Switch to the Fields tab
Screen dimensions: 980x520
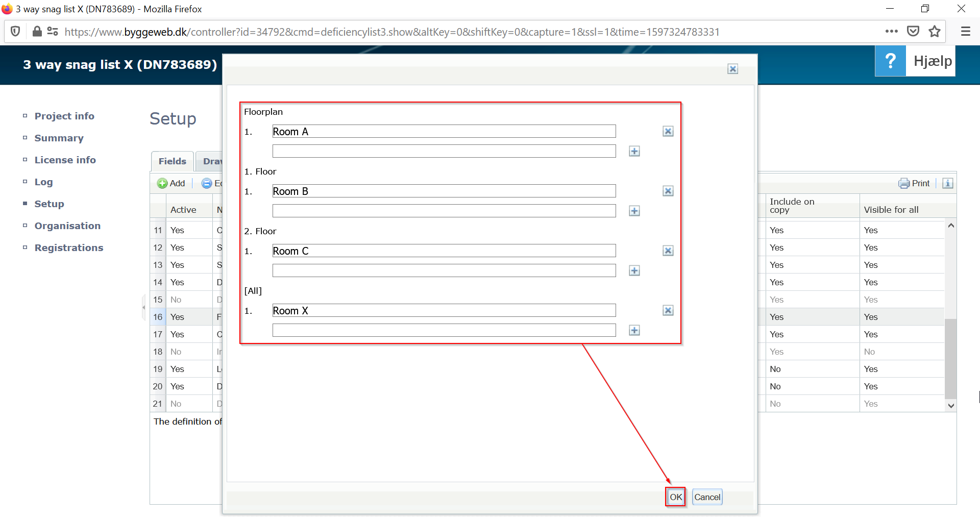[x=173, y=161]
